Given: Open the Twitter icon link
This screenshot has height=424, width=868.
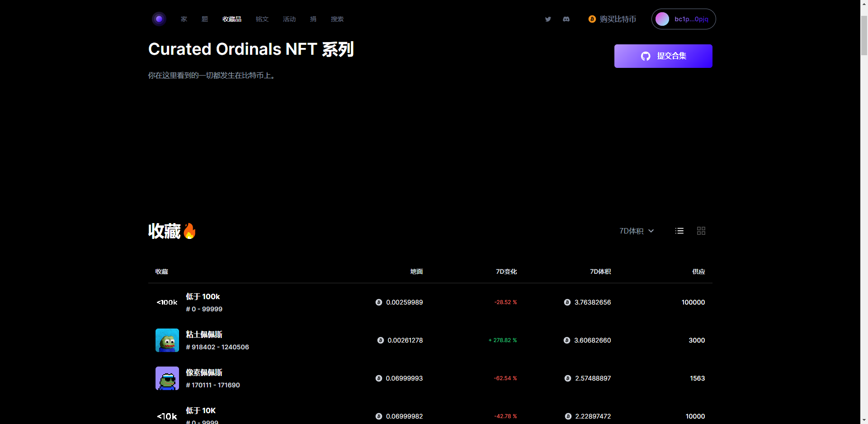Looking at the screenshot, I should coord(548,19).
